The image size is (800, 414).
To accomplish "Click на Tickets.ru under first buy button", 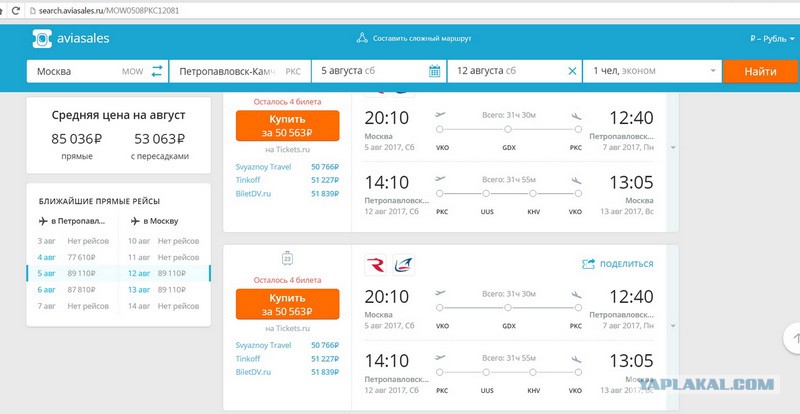I will point(287,150).
